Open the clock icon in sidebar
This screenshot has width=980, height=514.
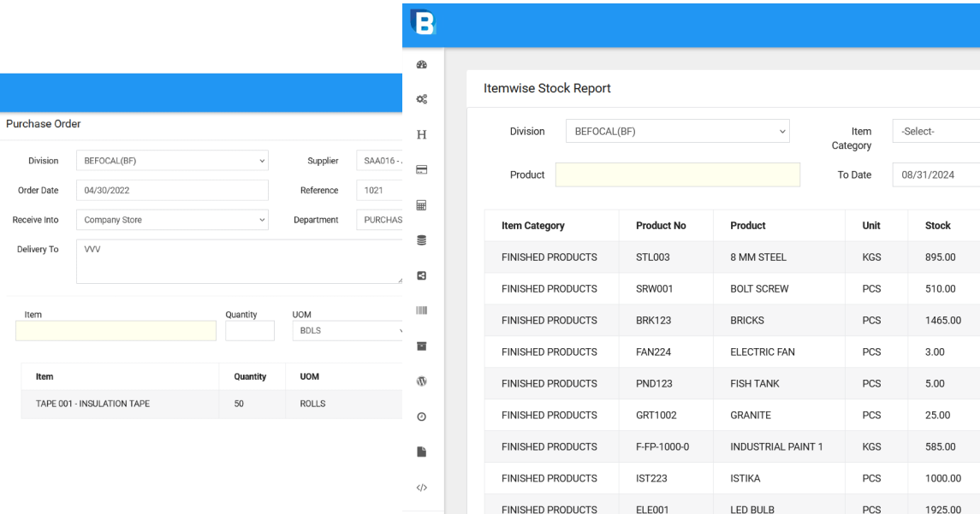(x=421, y=417)
